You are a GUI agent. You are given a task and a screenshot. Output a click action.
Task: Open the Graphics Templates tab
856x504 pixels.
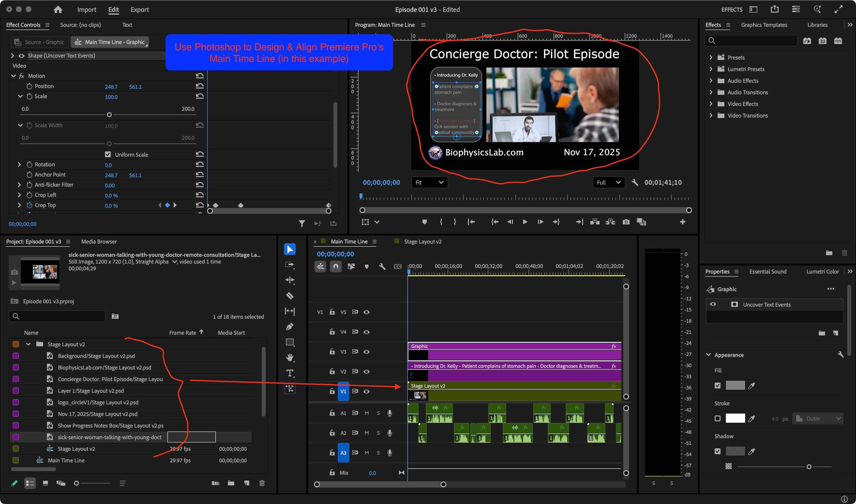click(764, 25)
